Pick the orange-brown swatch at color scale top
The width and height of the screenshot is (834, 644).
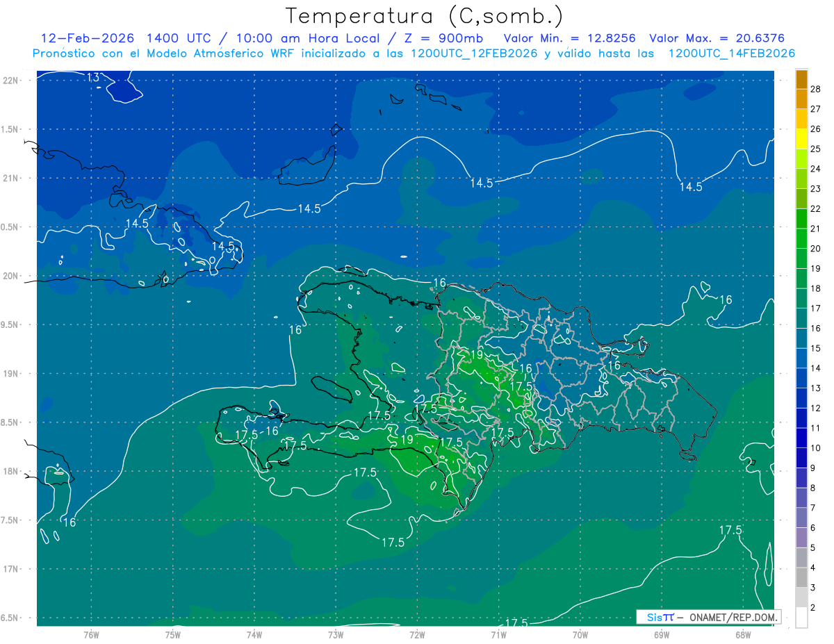(x=801, y=79)
